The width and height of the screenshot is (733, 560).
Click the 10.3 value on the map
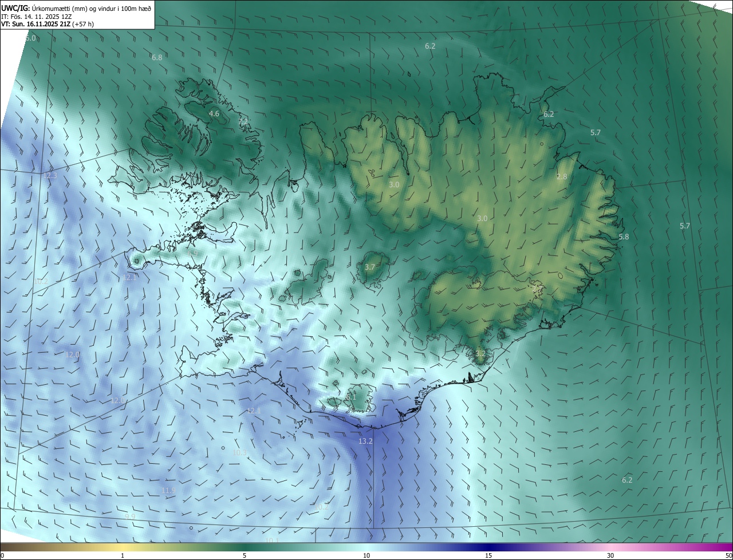(240, 453)
